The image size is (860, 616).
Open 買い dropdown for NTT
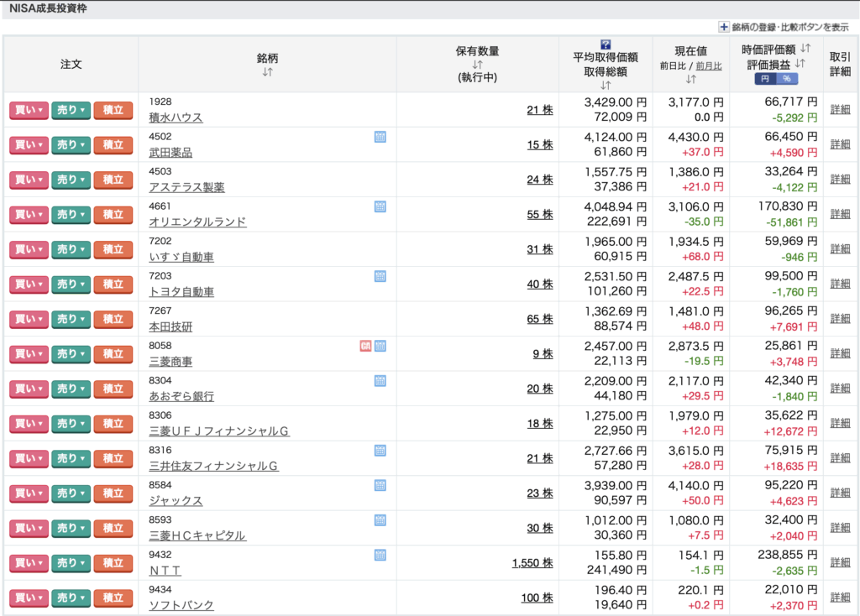(29, 563)
